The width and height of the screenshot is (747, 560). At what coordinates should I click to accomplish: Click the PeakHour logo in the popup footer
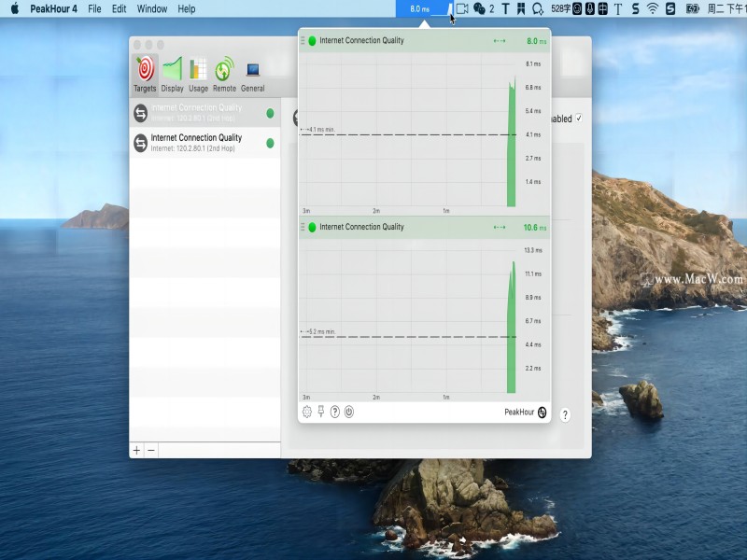(x=543, y=413)
